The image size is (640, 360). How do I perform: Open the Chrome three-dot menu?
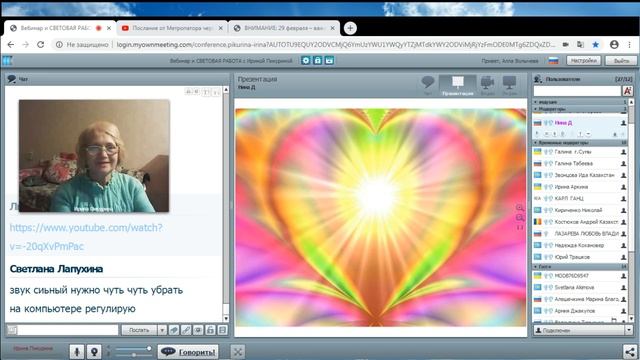(629, 44)
